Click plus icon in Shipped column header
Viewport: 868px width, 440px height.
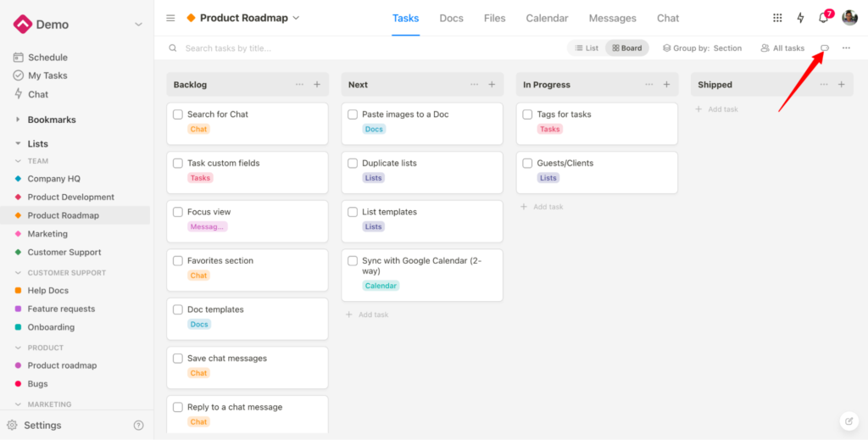(842, 85)
